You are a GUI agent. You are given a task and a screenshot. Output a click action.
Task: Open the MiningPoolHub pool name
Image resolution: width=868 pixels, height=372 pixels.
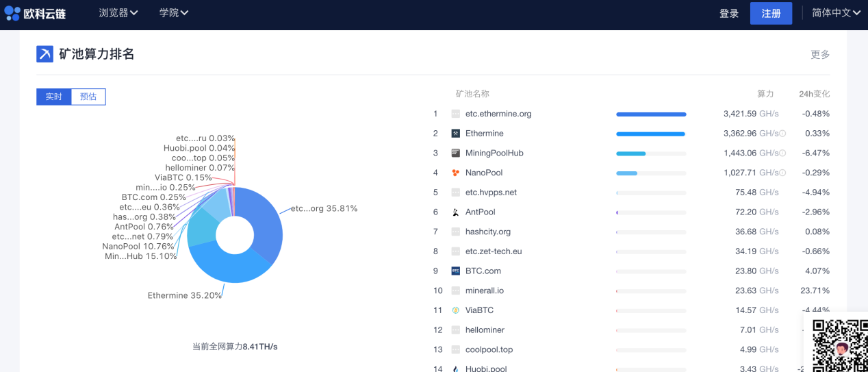coord(494,153)
